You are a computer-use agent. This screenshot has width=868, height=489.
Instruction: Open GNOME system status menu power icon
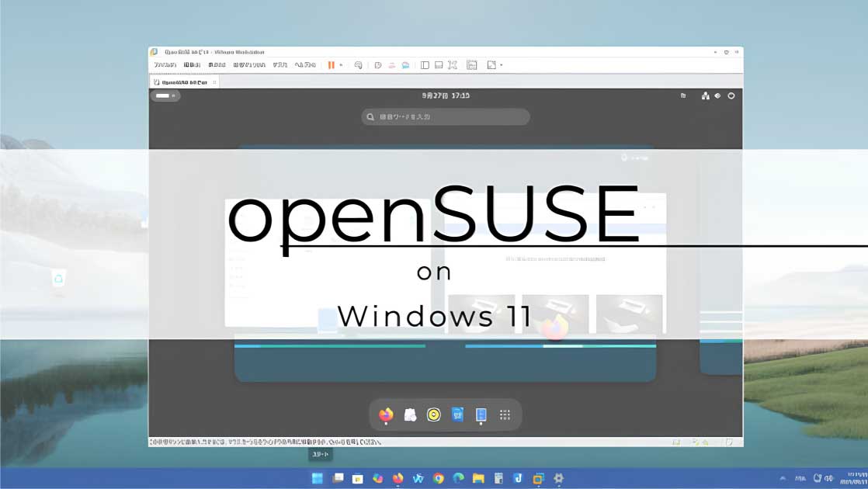[x=731, y=95]
